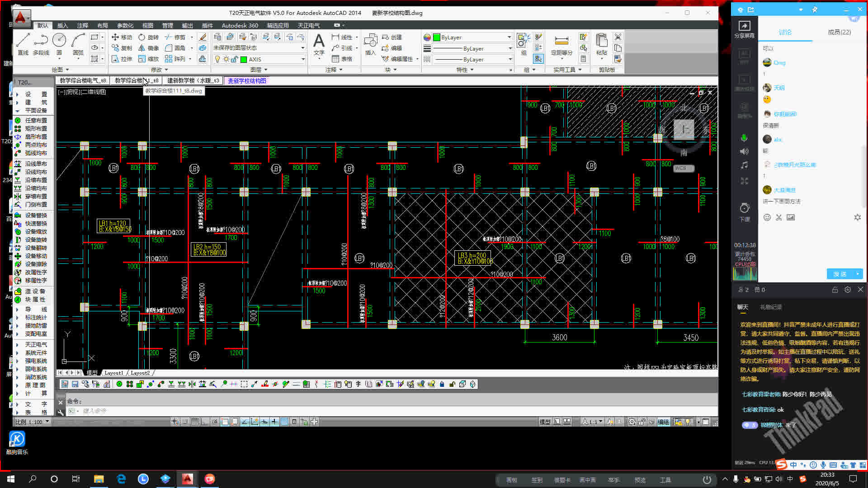Click the 设备替换 command in the side panel

tap(31, 215)
